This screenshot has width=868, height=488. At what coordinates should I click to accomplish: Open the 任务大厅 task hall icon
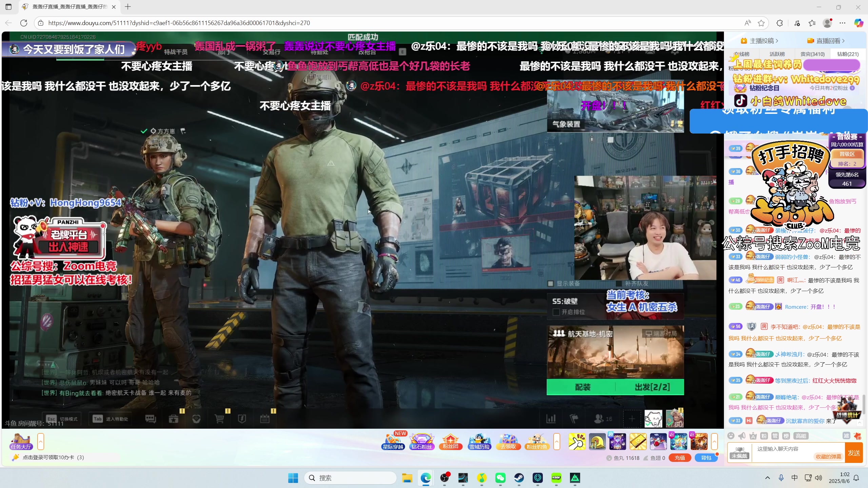21,441
